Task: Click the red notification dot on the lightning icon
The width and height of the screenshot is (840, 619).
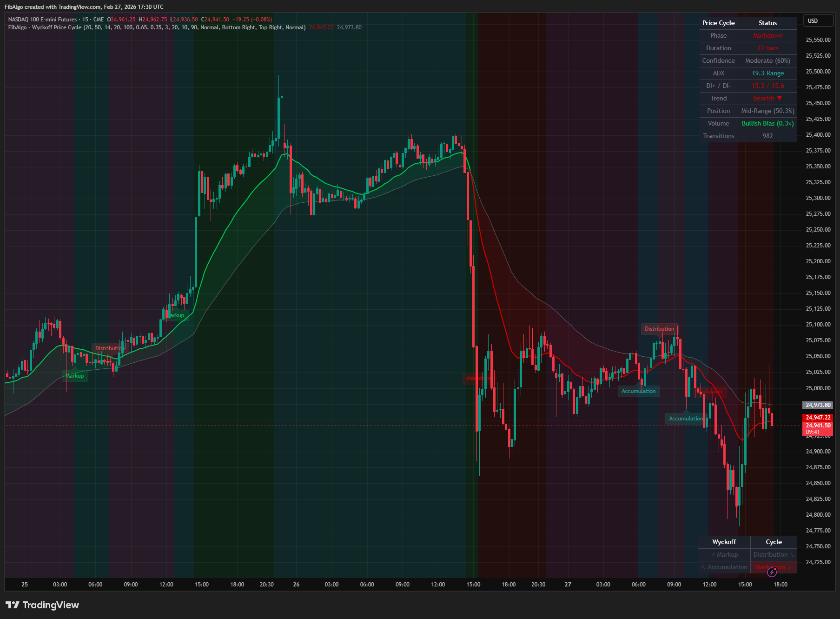Action: tap(775, 569)
